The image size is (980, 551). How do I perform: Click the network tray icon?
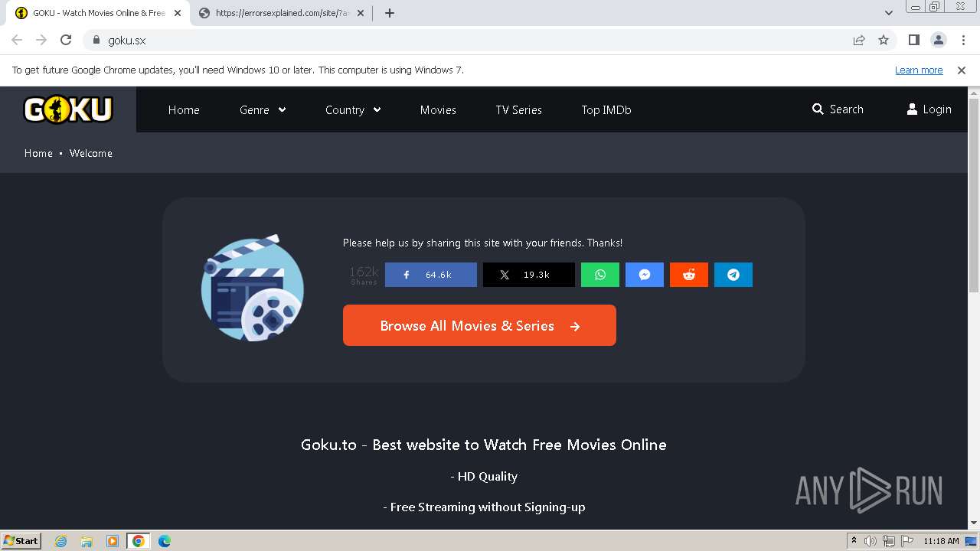[888, 541]
